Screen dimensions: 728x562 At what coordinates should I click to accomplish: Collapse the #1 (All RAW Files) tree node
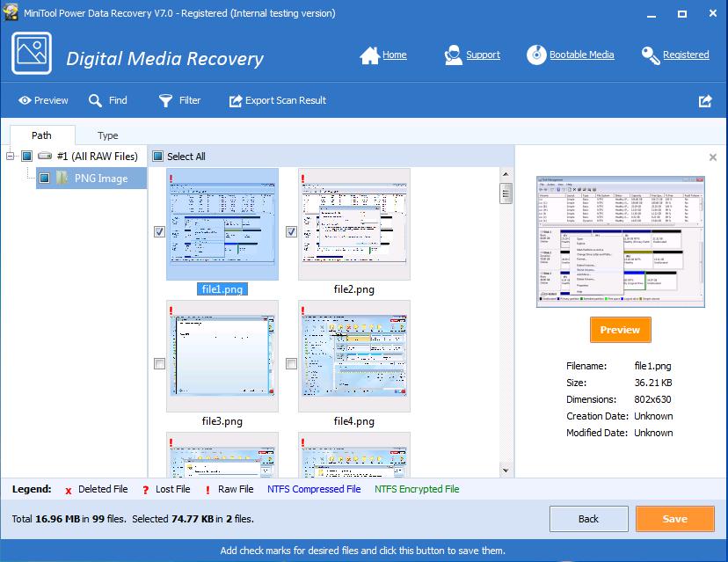pyautogui.click(x=11, y=156)
